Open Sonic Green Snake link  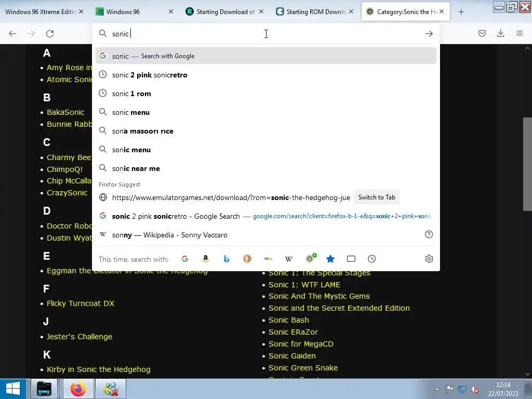tap(303, 368)
